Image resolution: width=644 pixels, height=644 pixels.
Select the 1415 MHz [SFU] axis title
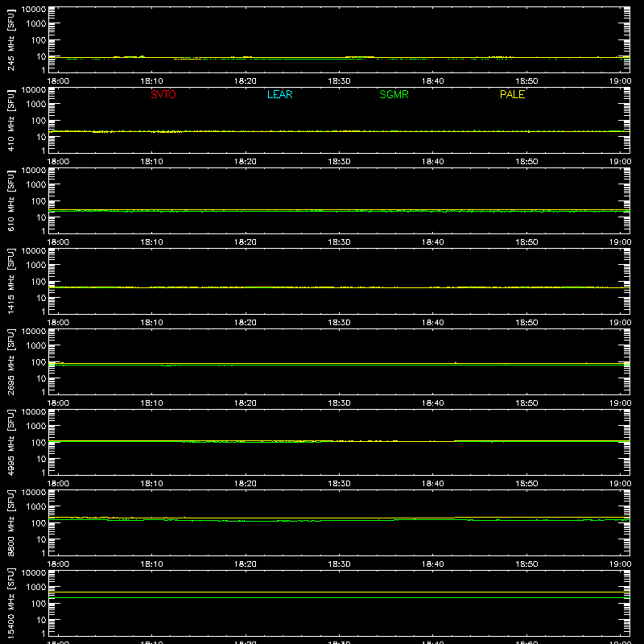10,281
